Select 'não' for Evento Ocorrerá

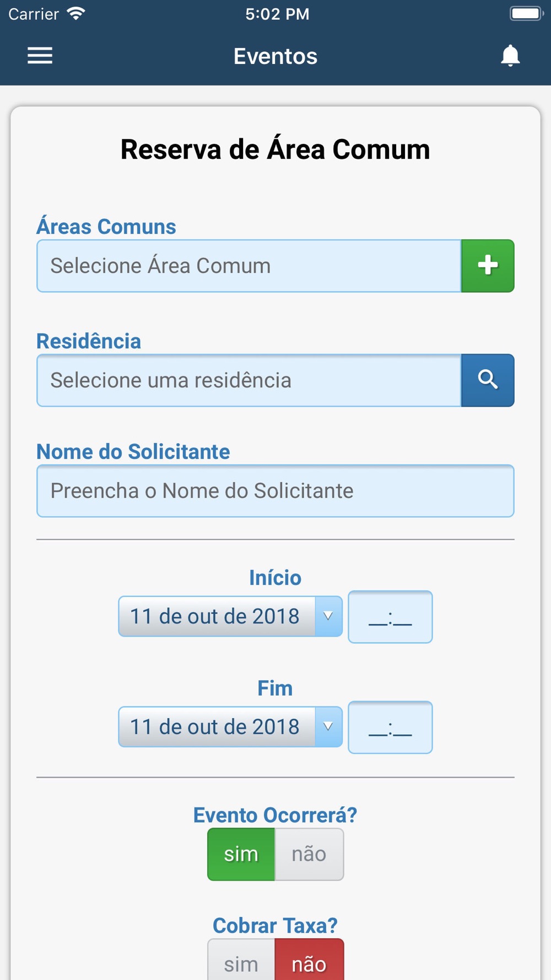(x=309, y=854)
